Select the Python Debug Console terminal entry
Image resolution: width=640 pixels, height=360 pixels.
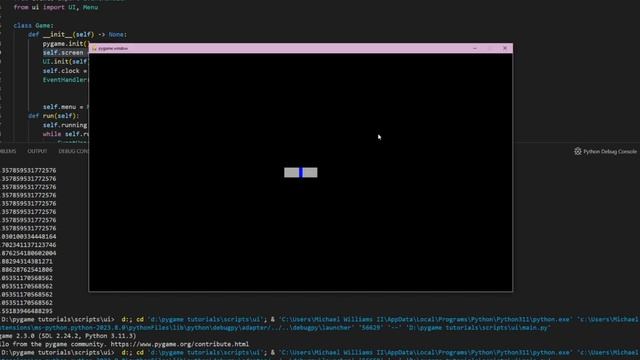[605, 151]
